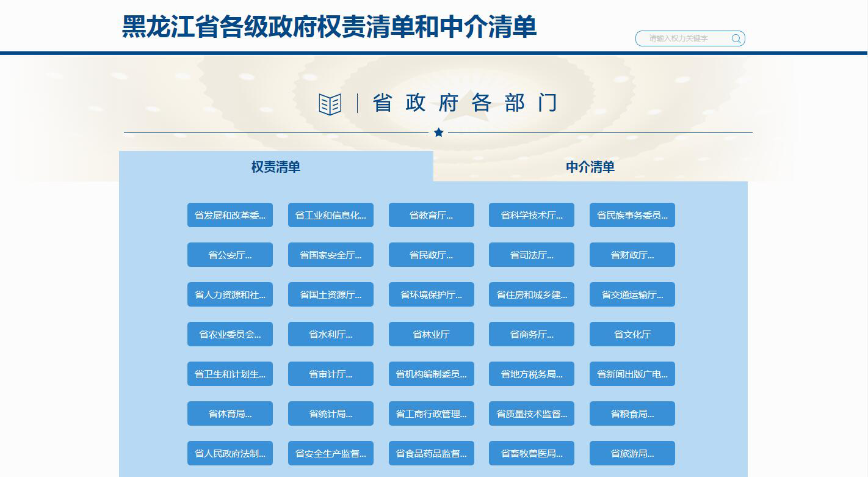Open 省粮食局... department

tap(632, 413)
